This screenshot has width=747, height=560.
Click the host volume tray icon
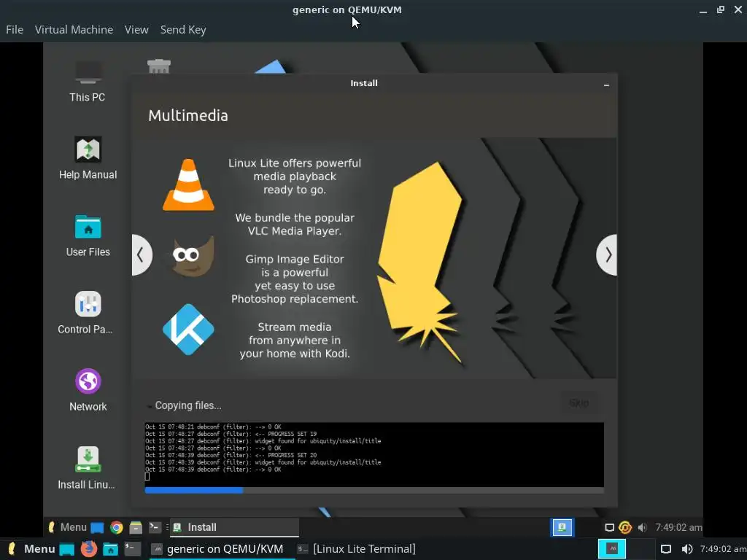[x=686, y=549]
